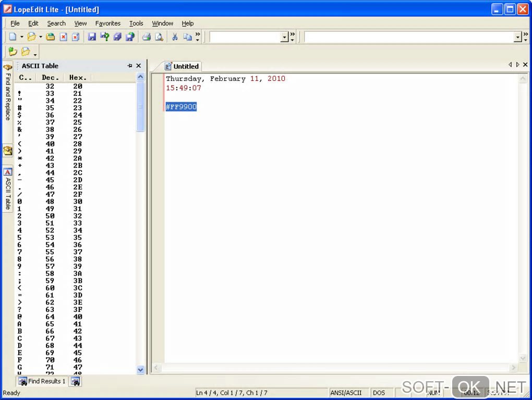Select the Untitled document tab
This screenshot has width=532, height=400.
tap(182, 67)
